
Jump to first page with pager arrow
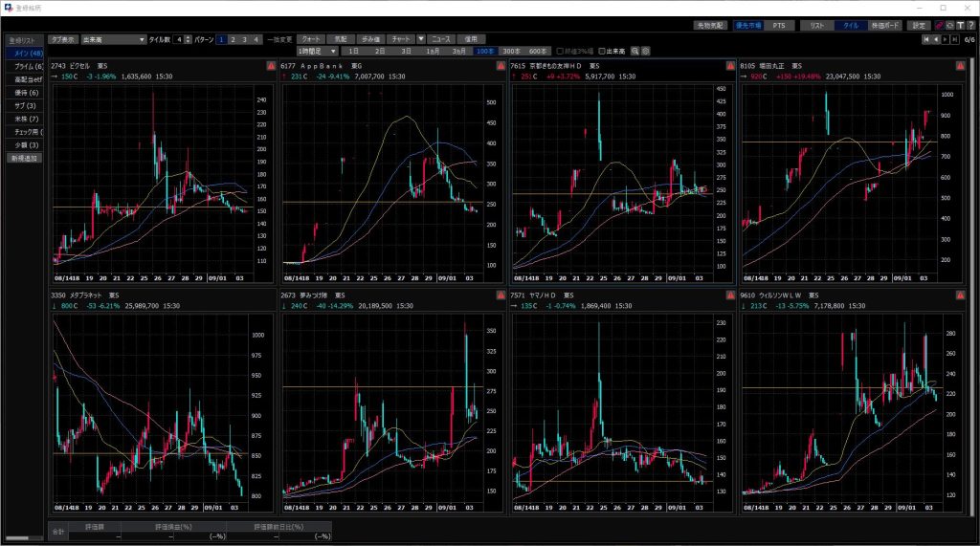click(x=925, y=39)
